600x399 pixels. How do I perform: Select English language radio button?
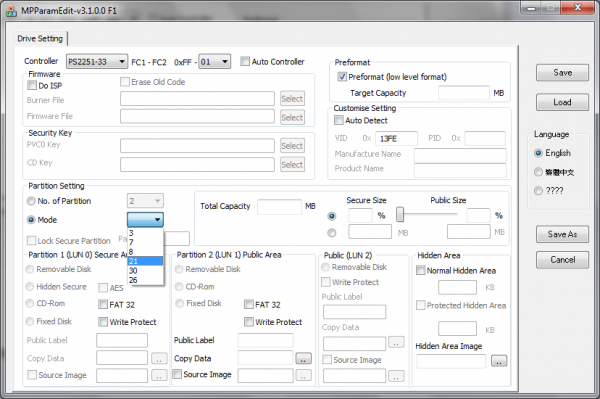pyautogui.click(x=538, y=153)
